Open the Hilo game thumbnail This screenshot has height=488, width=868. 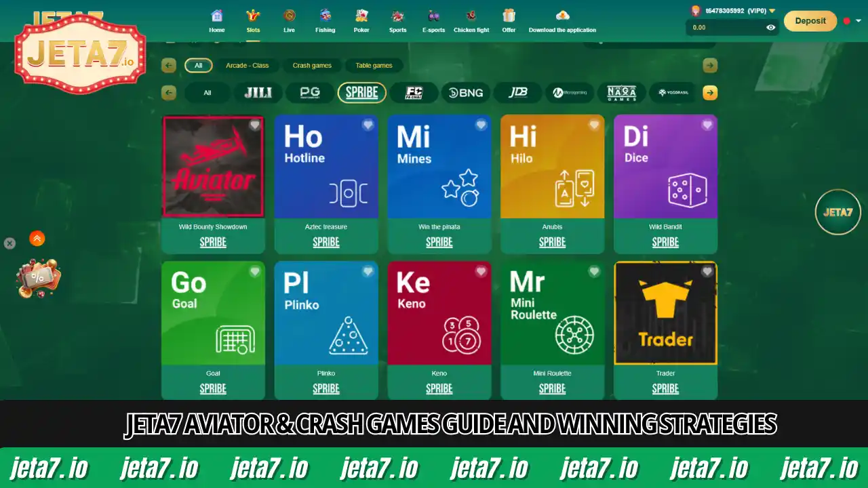pyautogui.click(x=552, y=167)
